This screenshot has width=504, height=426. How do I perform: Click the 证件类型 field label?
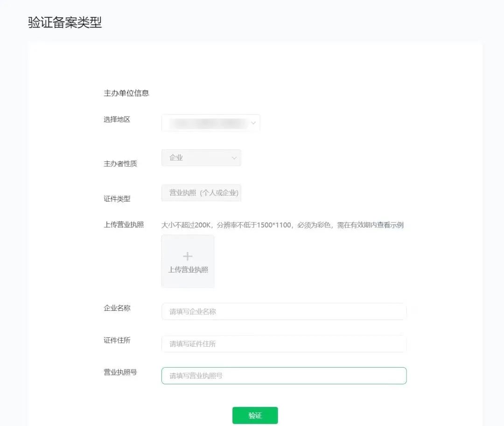point(117,199)
